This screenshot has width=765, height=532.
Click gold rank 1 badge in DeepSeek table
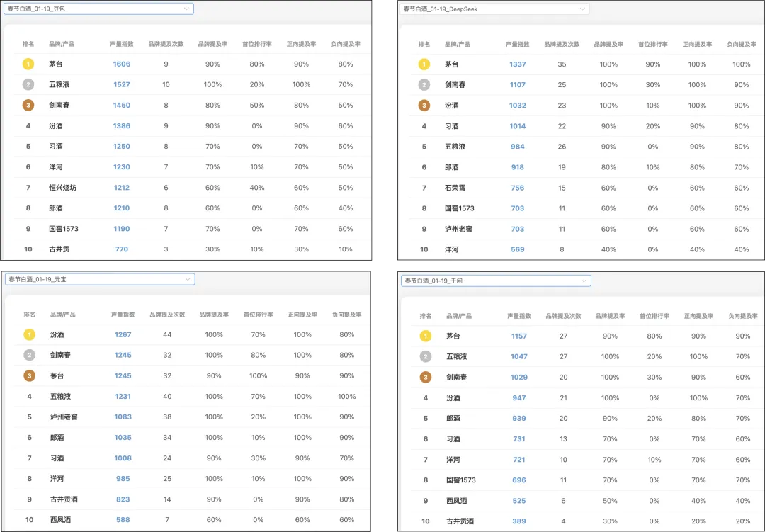[424, 64]
